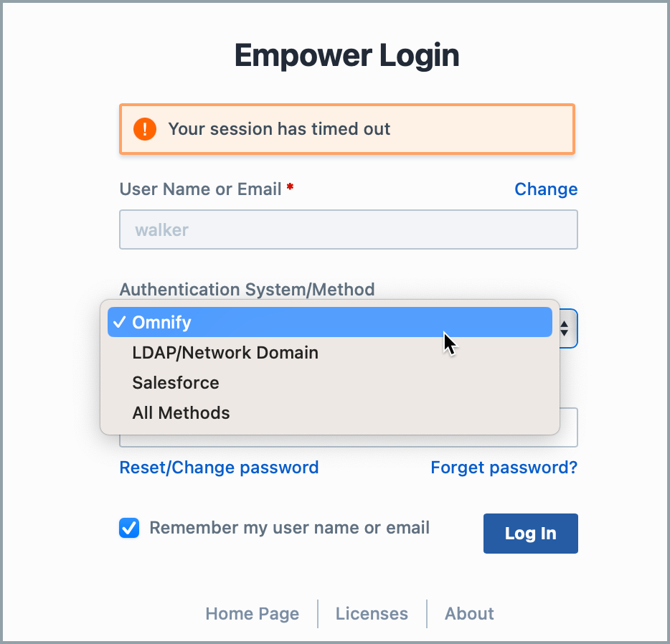This screenshot has width=670, height=644.
Task: Open Reset/Change password
Action: click(219, 467)
